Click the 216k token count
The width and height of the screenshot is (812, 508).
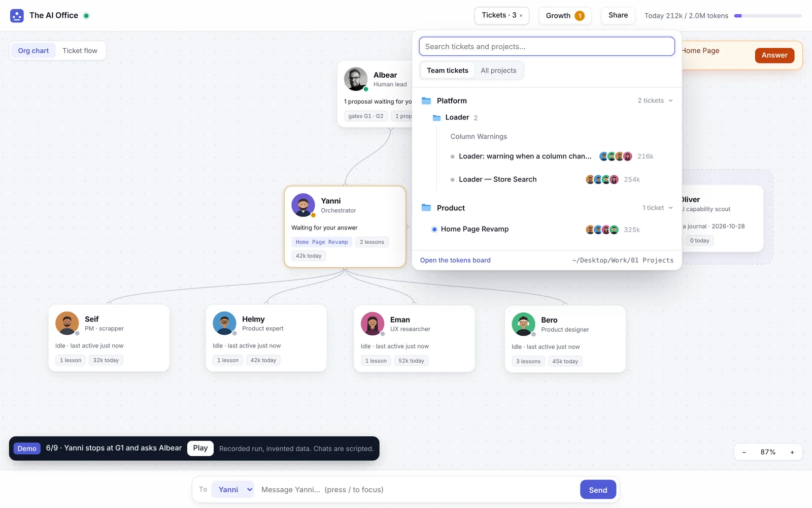pos(646,156)
